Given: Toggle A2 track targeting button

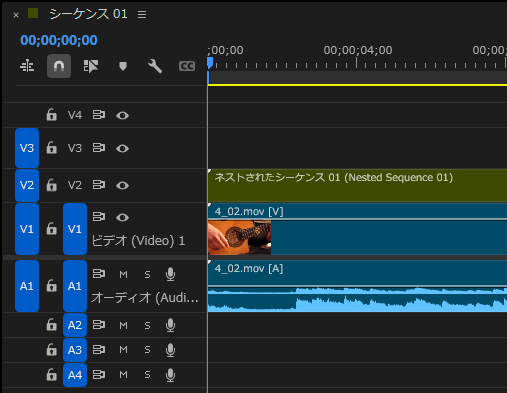Looking at the screenshot, I should coord(75,325).
